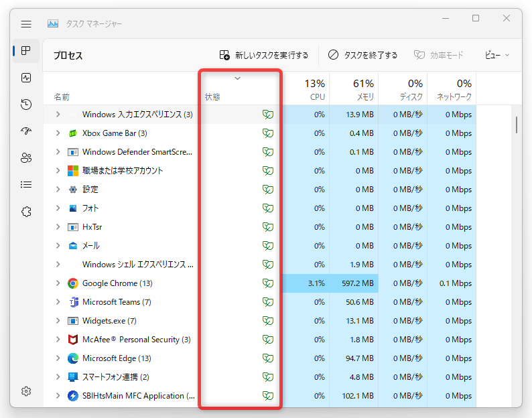
Task: Click the フォト app icon
Action: coord(73,208)
